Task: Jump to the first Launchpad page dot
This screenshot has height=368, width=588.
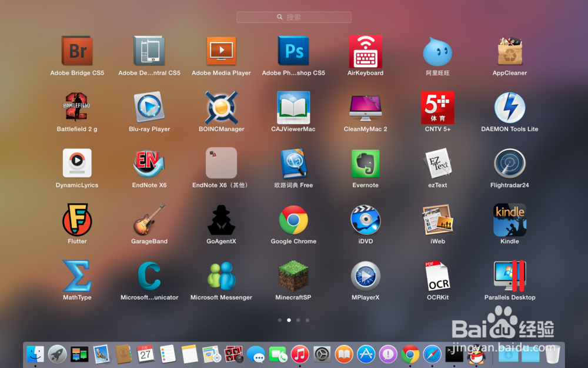Action: 280,320
